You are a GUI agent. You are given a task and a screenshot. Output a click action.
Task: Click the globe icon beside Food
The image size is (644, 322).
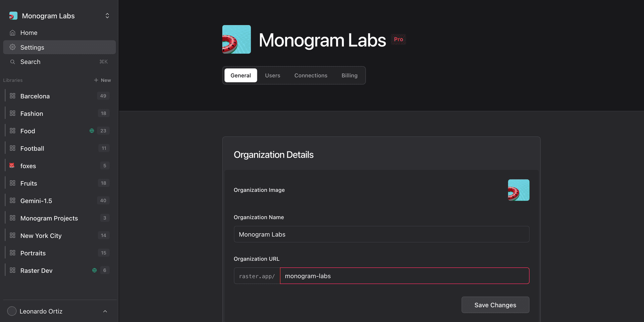[92, 131]
